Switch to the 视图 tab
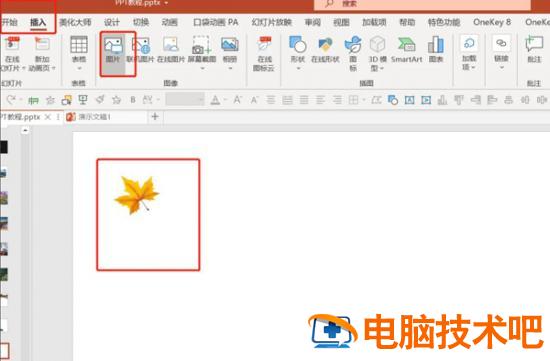This screenshot has width=550, height=361. click(x=341, y=22)
